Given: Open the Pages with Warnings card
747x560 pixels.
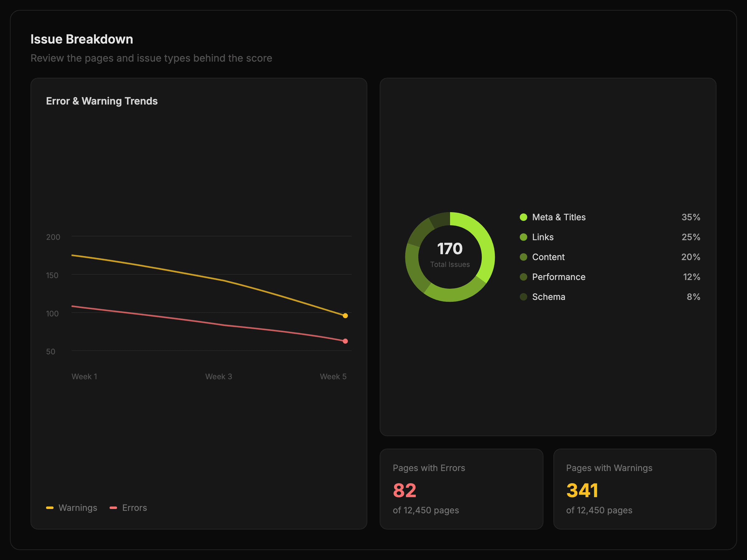Looking at the screenshot, I should coord(635,489).
